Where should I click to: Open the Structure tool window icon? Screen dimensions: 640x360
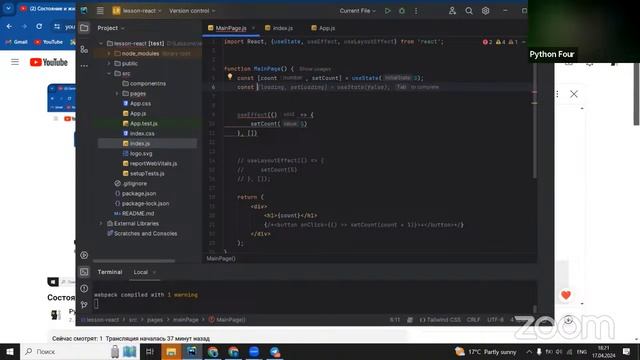pyautogui.click(x=84, y=49)
